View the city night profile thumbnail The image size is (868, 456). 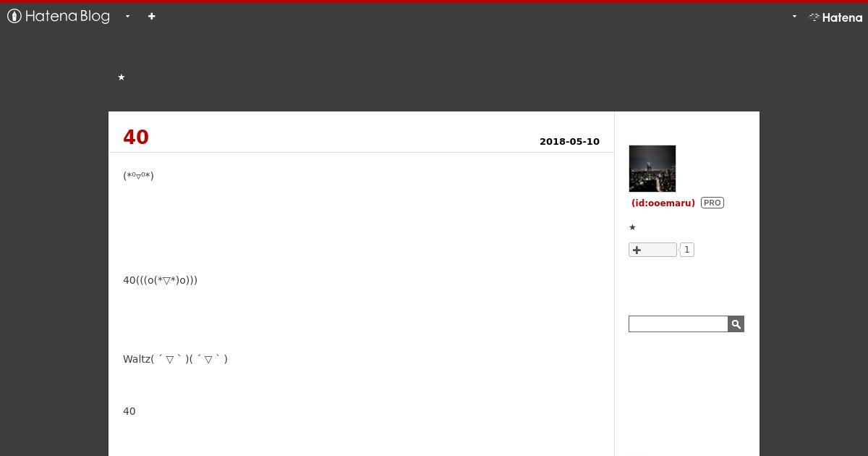coord(652,169)
